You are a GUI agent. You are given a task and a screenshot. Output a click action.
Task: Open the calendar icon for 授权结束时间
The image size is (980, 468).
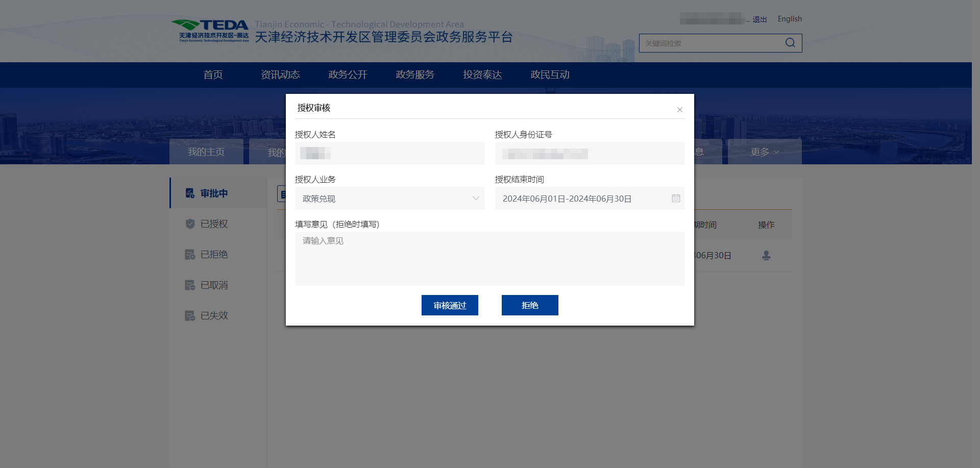click(676, 198)
